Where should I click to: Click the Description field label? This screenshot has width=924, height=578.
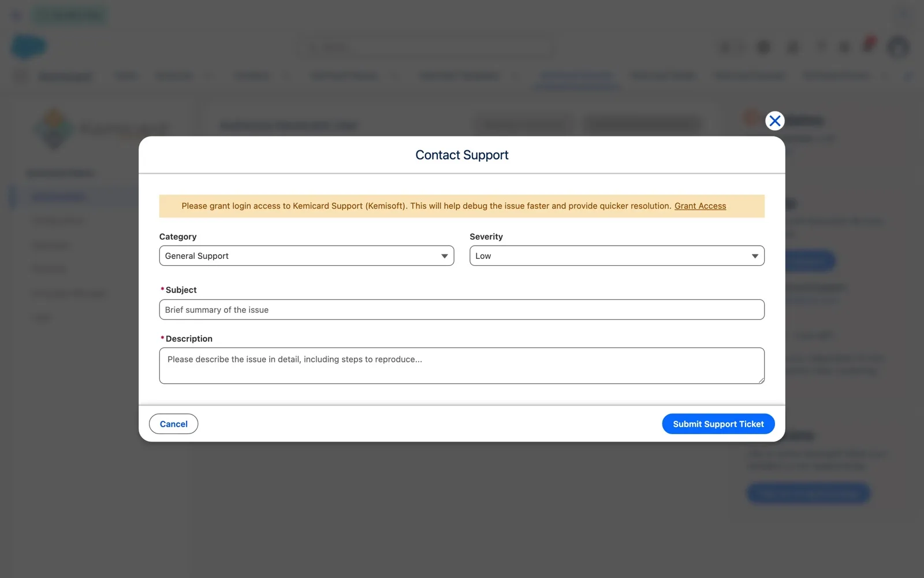(189, 339)
